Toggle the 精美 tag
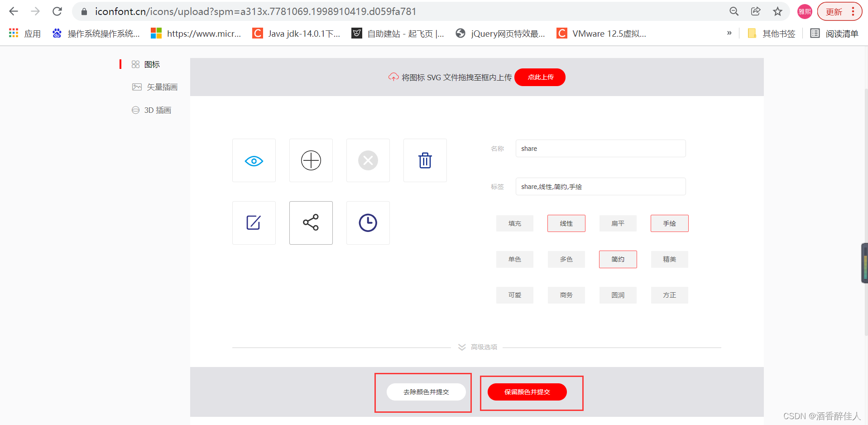 670,259
